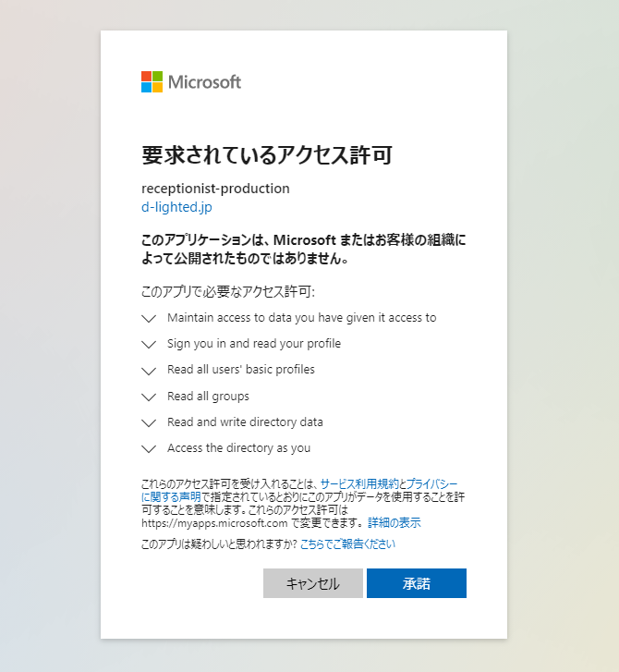This screenshot has height=672, width=619.
Task: Open the d-lighted.jp publisher link
Action: (x=176, y=207)
